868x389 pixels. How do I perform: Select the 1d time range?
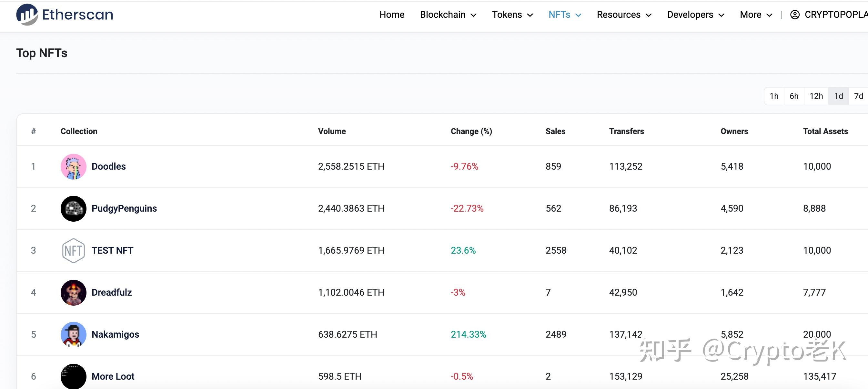pyautogui.click(x=838, y=96)
